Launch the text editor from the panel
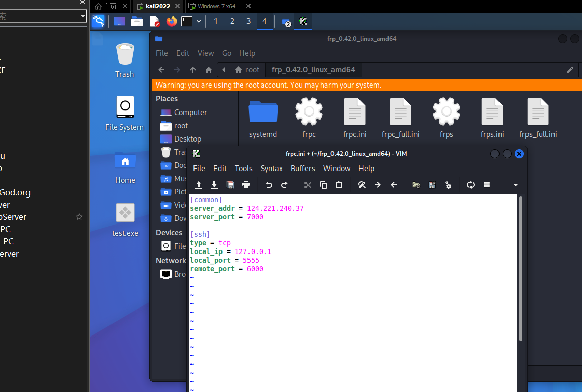 [x=154, y=21]
